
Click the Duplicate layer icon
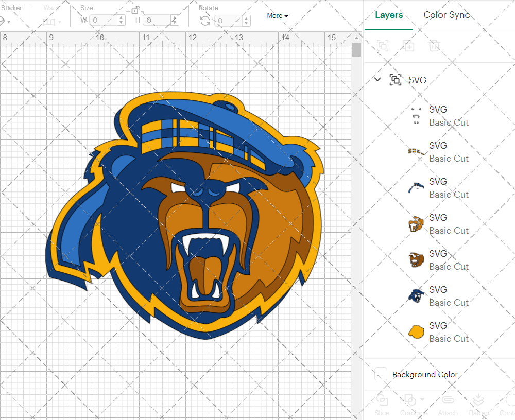(x=409, y=46)
